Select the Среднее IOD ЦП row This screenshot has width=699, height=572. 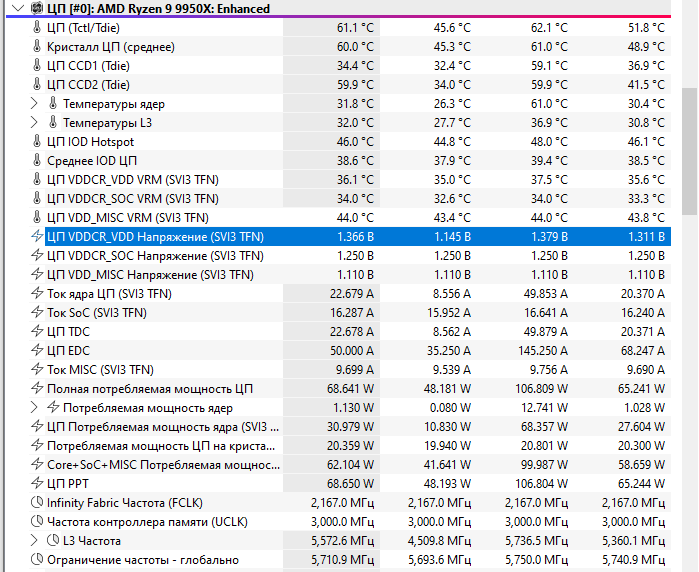point(350,160)
